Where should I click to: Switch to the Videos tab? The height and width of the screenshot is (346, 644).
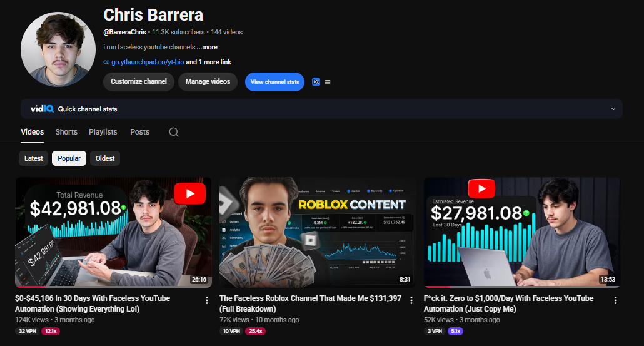tap(32, 132)
